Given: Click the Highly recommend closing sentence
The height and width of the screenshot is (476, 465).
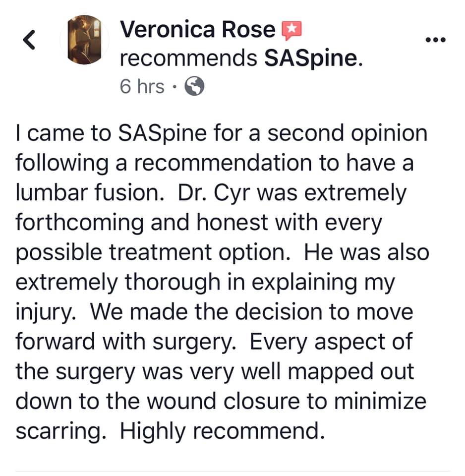Looking at the screenshot, I should point(223,431).
